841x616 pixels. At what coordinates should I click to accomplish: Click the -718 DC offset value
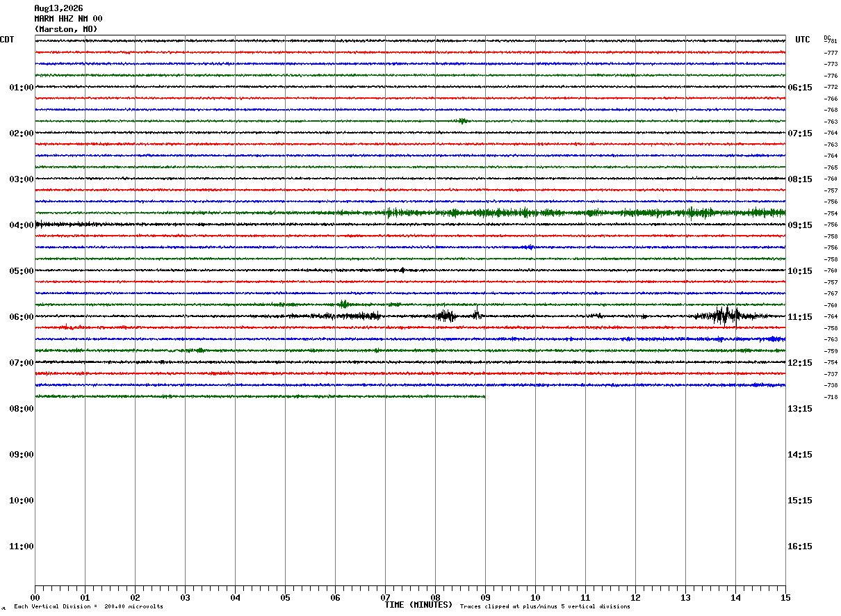[x=831, y=397]
